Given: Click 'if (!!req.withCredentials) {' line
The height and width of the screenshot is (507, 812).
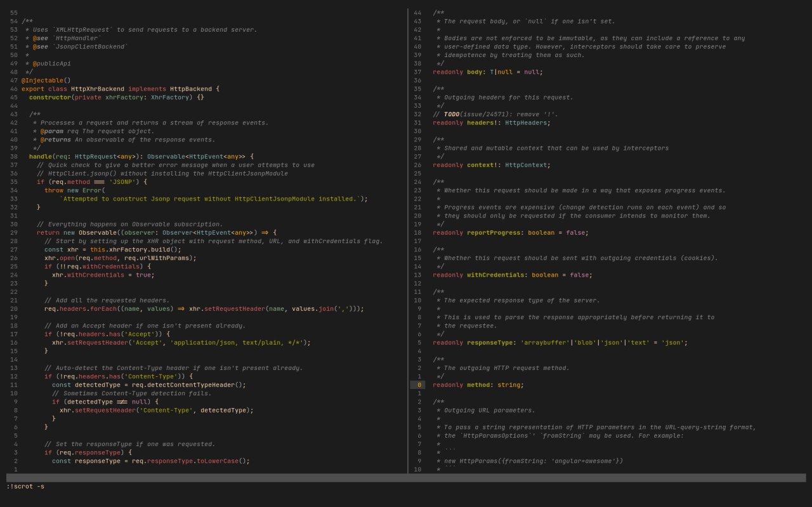Looking at the screenshot, I should click(x=98, y=267).
